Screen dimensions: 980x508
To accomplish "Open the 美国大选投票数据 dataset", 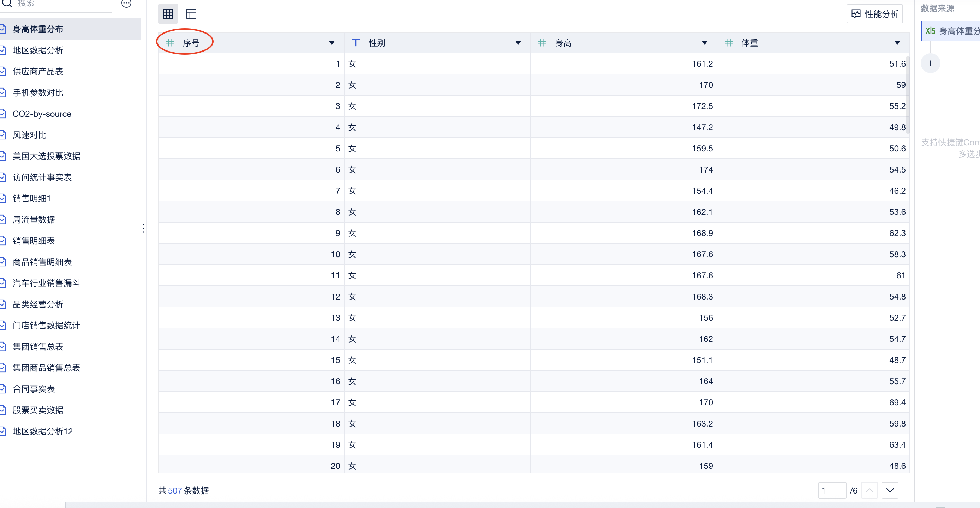I will point(46,156).
